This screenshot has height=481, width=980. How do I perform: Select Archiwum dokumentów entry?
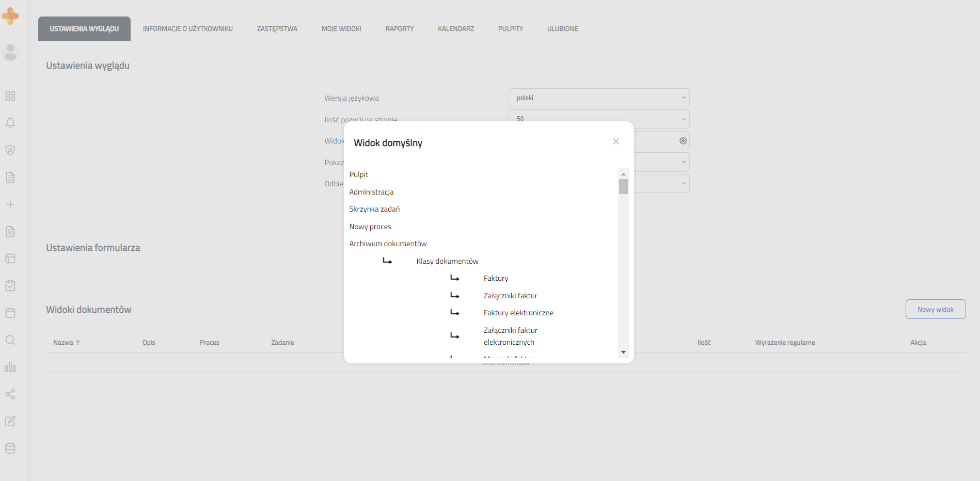[388, 244]
